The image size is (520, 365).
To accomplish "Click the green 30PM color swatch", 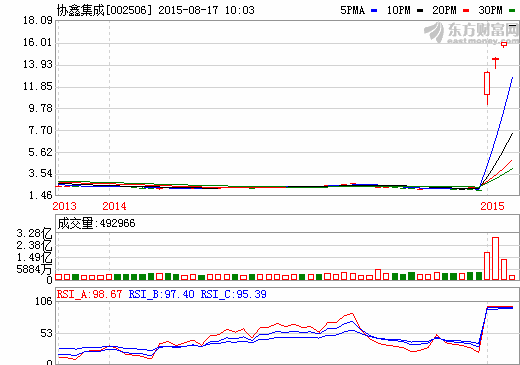I will (512, 11).
